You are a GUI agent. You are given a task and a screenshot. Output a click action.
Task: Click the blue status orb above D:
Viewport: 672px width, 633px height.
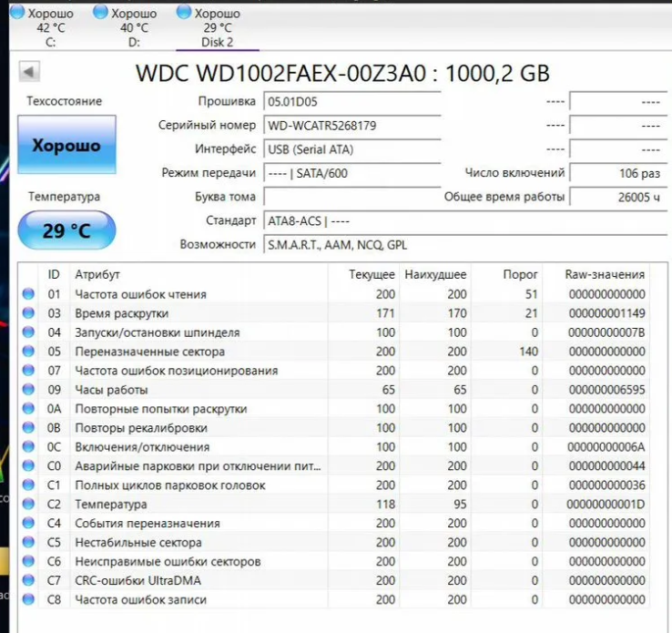point(101,12)
